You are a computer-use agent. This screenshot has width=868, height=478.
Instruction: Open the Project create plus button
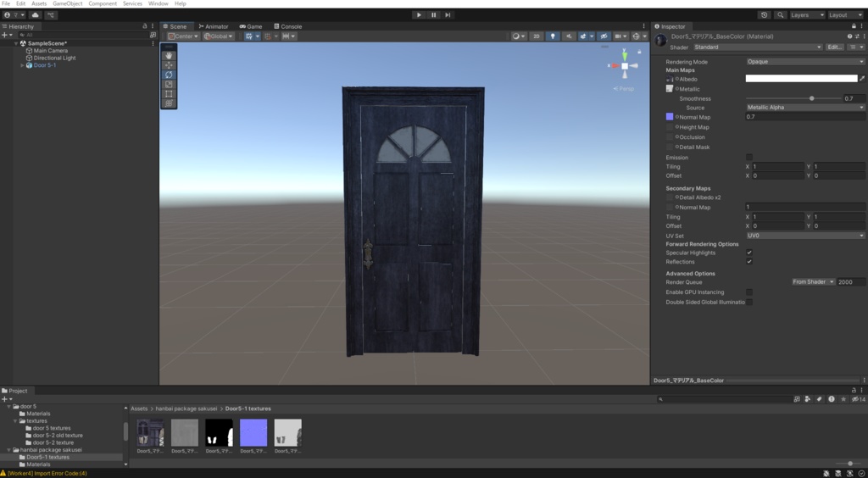[x=7, y=399]
